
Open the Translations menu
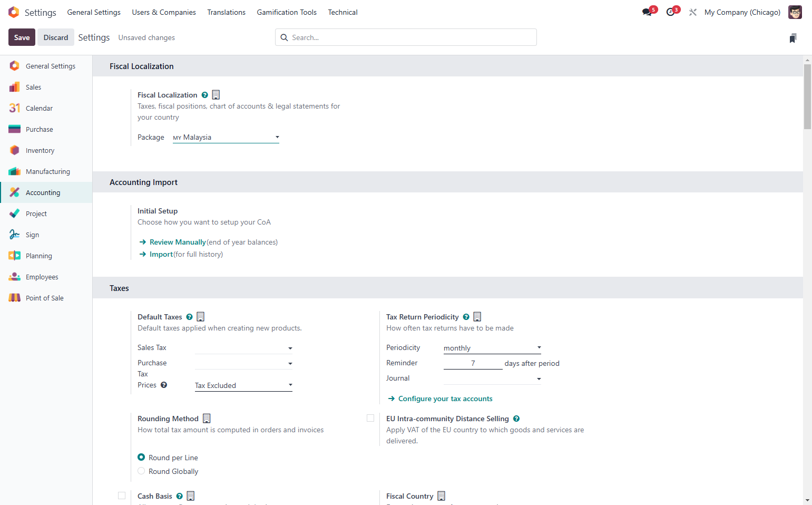tap(226, 12)
